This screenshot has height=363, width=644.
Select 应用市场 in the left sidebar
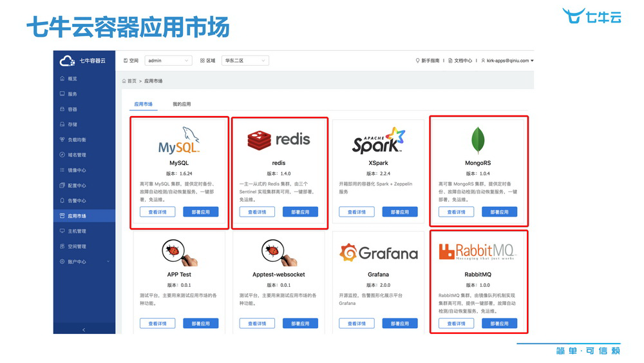pos(84,216)
